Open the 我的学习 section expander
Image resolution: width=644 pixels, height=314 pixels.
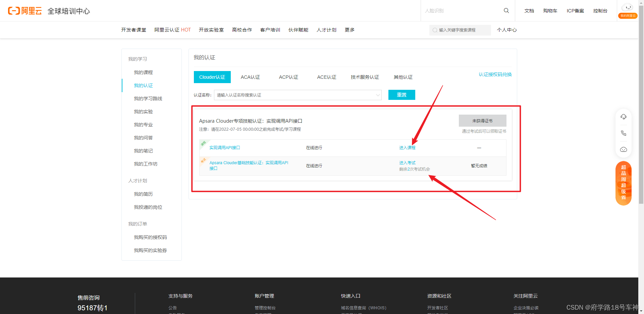click(x=138, y=59)
